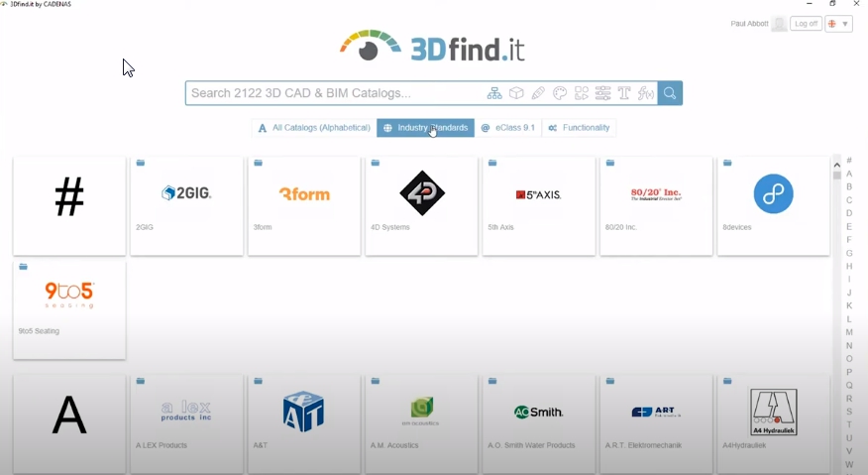Viewport: 868px width, 475px height.
Task: Click folder icon on the 2GIG card
Action: (141, 163)
